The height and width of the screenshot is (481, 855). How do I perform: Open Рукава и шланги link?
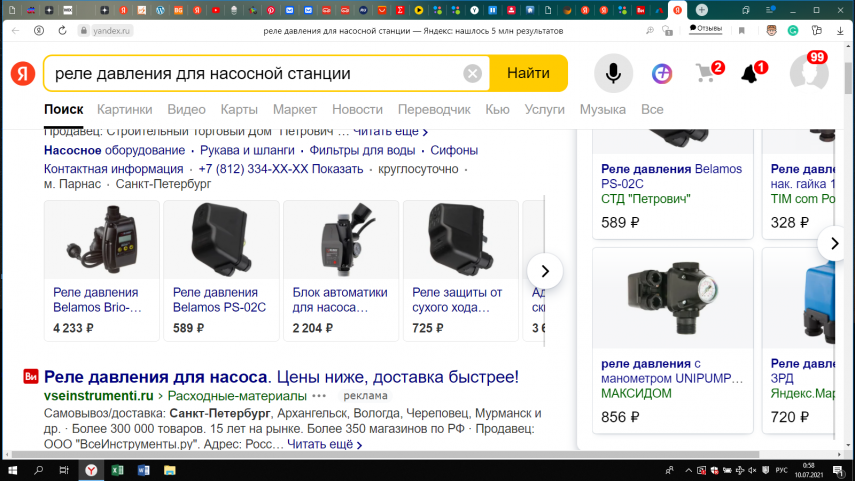tap(247, 150)
